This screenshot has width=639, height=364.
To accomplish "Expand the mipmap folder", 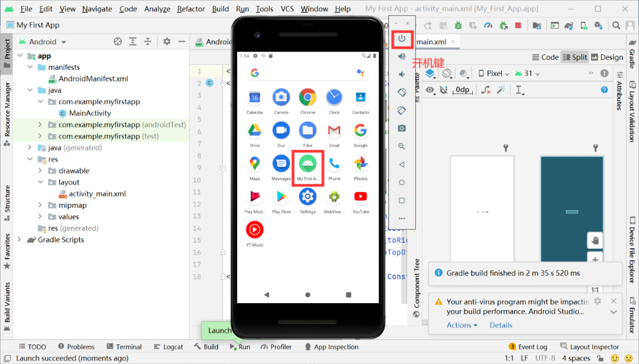I will coord(40,205).
